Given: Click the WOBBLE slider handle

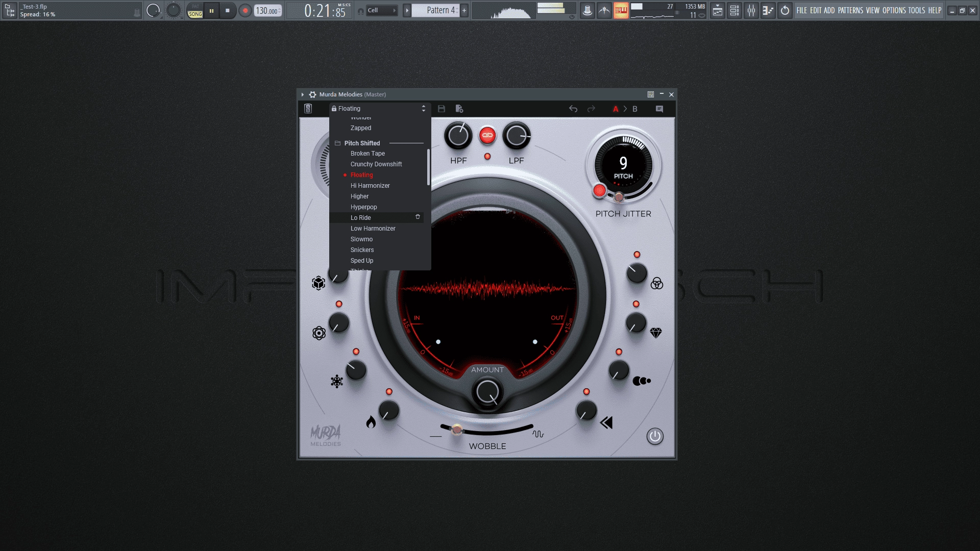Looking at the screenshot, I should (x=457, y=430).
